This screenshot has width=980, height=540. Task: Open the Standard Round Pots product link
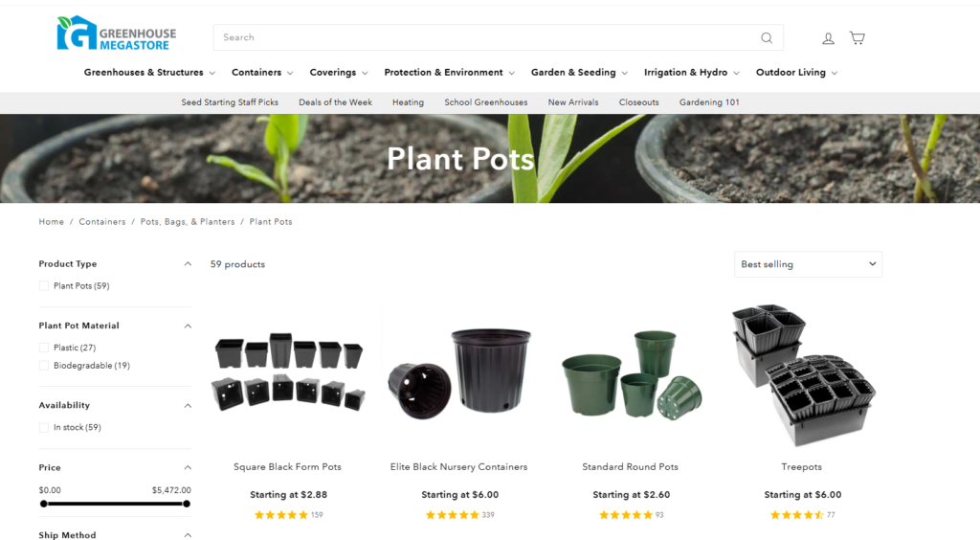[630, 467]
